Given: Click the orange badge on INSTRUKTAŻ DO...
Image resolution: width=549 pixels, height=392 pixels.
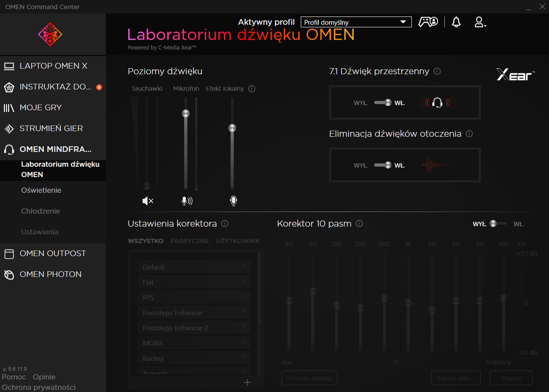Looking at the screenshot, I should [x=99, y=87].
